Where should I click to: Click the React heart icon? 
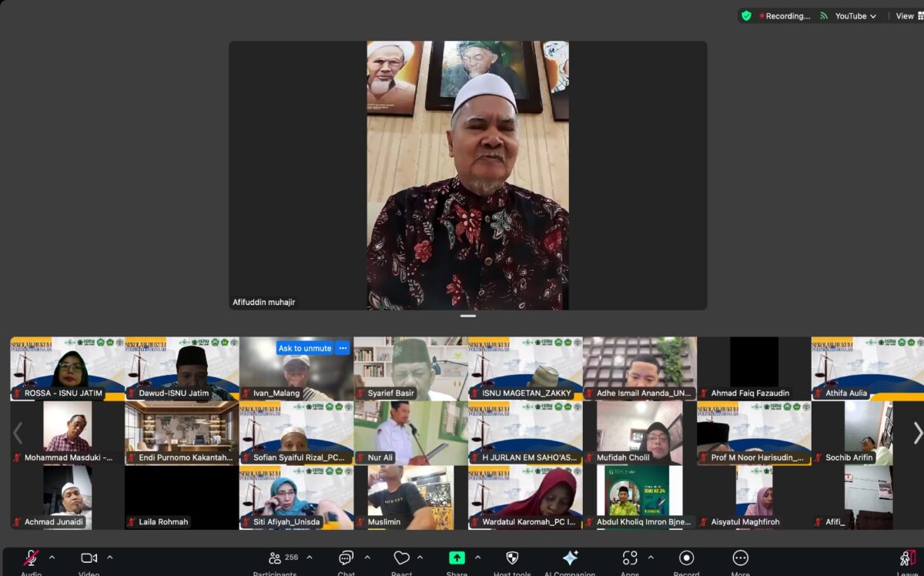[x=401, y=558]
